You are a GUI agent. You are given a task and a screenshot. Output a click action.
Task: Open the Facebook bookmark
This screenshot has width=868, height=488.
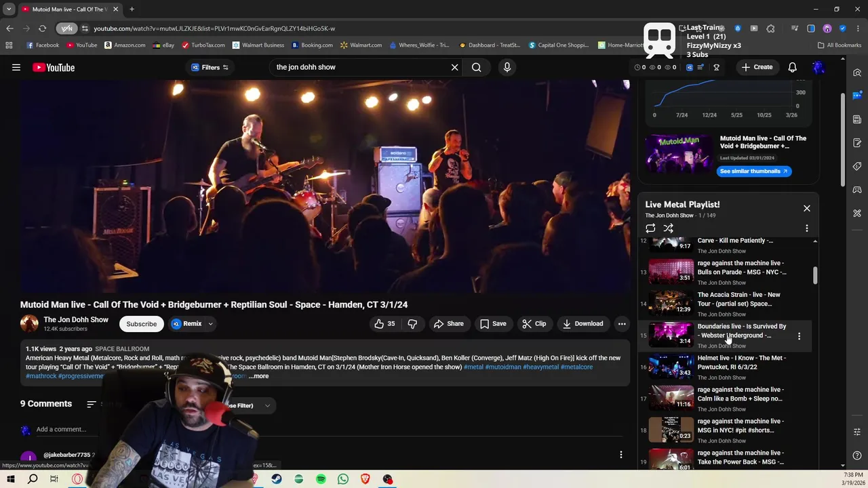(42, 45)
